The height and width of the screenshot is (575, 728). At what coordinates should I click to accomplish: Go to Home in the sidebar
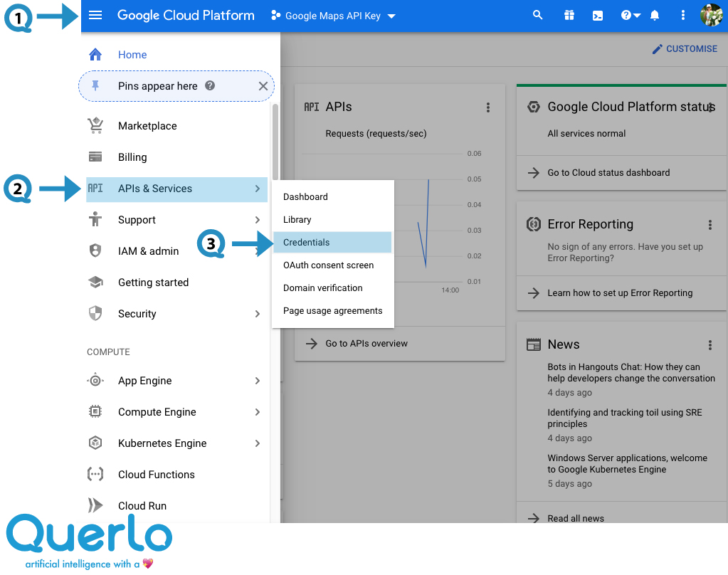(x=132, y=54)
